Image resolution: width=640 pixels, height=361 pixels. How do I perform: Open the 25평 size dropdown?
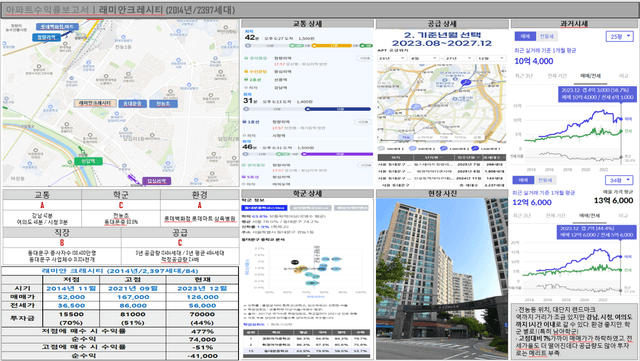[x=619, y=36]
